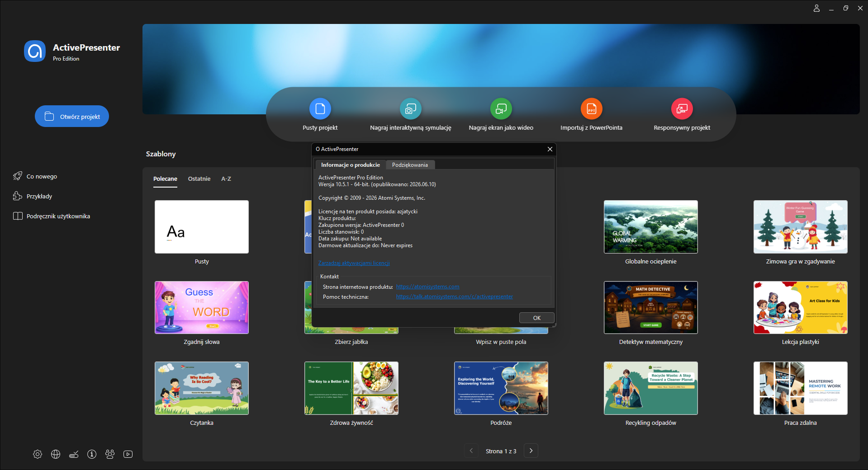Open the talk.atomisystems.com support link
The height and width of the screenshot is (470, 868).
(455, 296)
